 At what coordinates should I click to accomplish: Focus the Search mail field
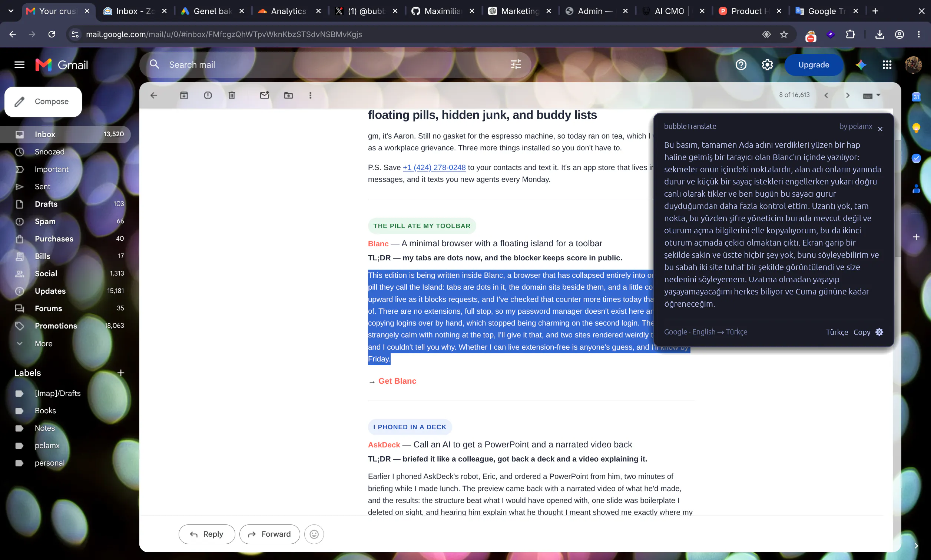coord(335,65)
